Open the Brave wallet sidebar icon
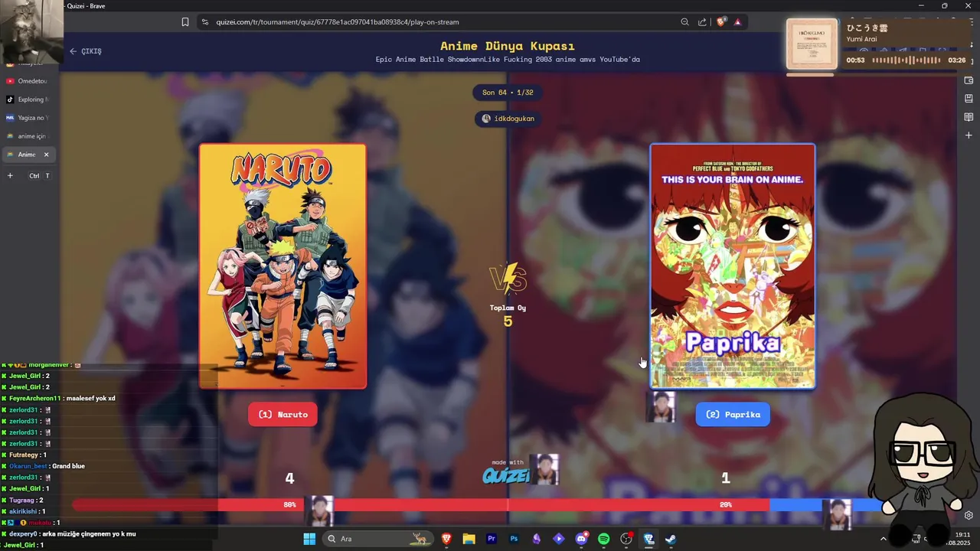This screenshot has width=980, height=551. (x=969, y=80)
